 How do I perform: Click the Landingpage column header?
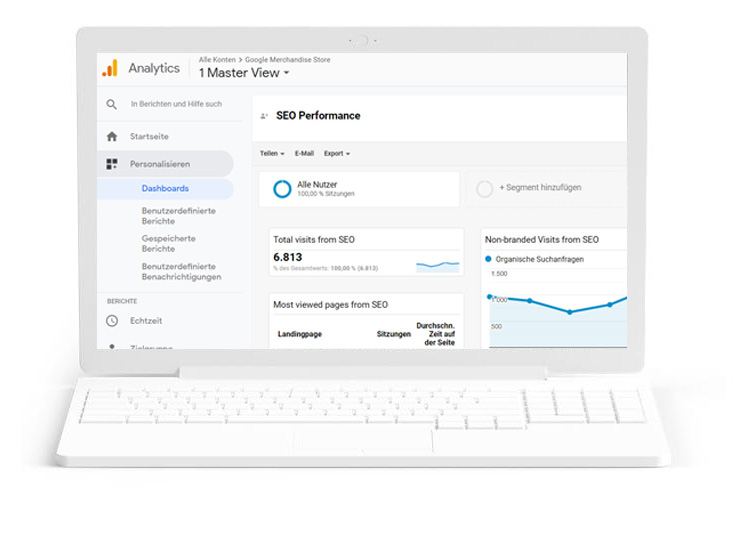(300, 334)
